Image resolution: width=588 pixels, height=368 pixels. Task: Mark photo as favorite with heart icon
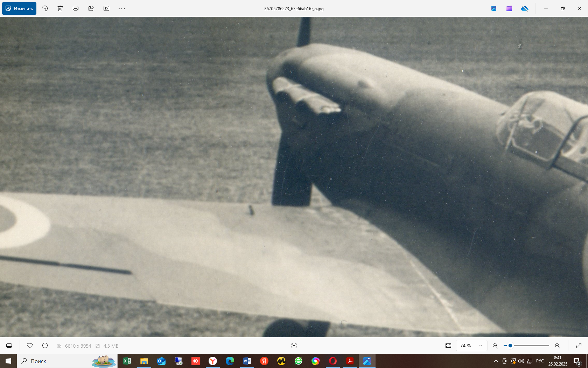coord(30,346)
